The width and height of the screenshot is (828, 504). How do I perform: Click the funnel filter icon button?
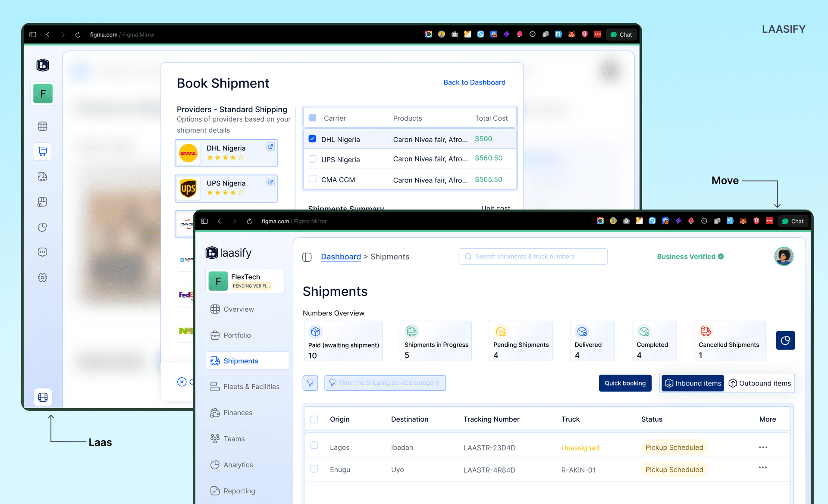(310, 383)
